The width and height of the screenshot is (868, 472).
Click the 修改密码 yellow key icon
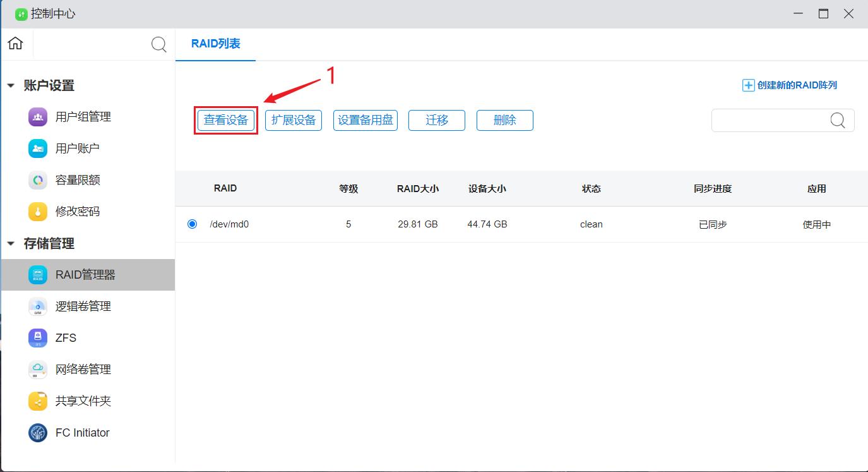pos(38,212)
